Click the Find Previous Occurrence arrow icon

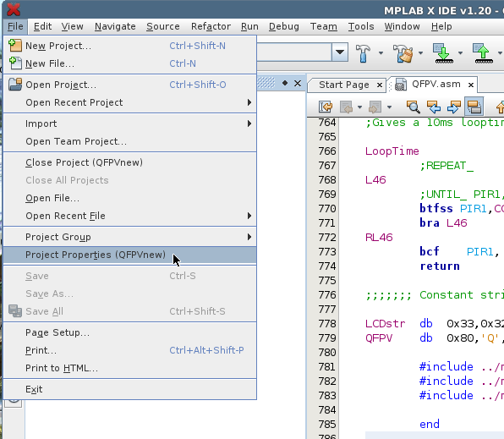point(434,107)
